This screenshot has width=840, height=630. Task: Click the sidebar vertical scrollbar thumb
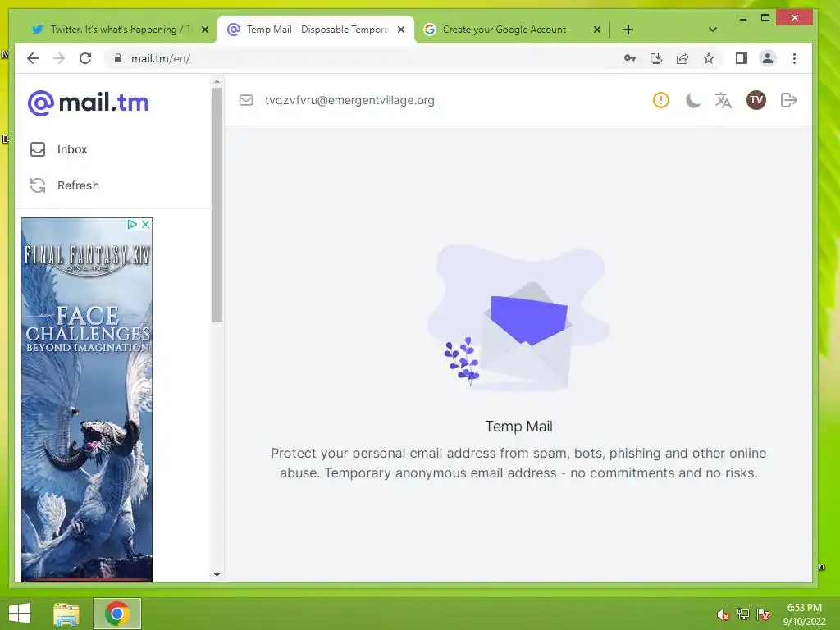pyautogui.click(x=217, y=204)
